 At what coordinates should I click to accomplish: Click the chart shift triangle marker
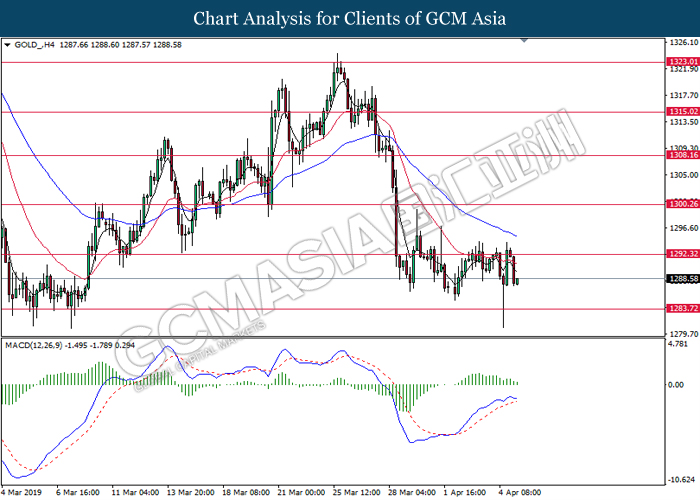tap(525, 40)
